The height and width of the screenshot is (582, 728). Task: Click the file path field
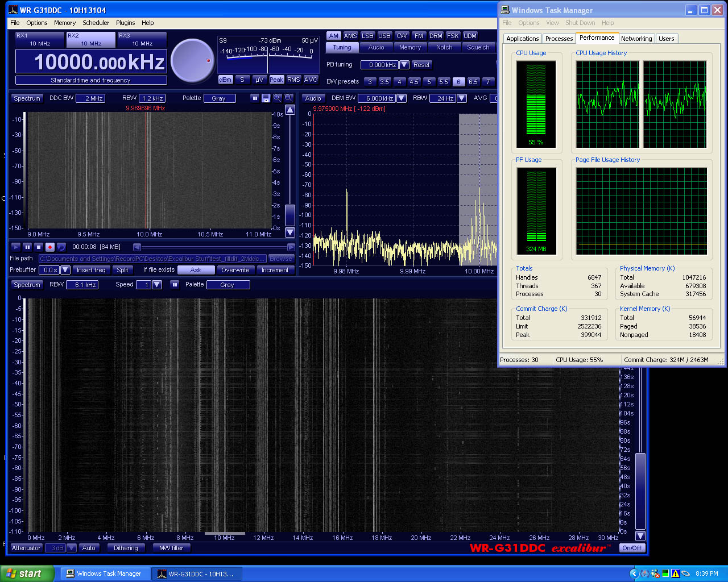click(x=152, y=259)
